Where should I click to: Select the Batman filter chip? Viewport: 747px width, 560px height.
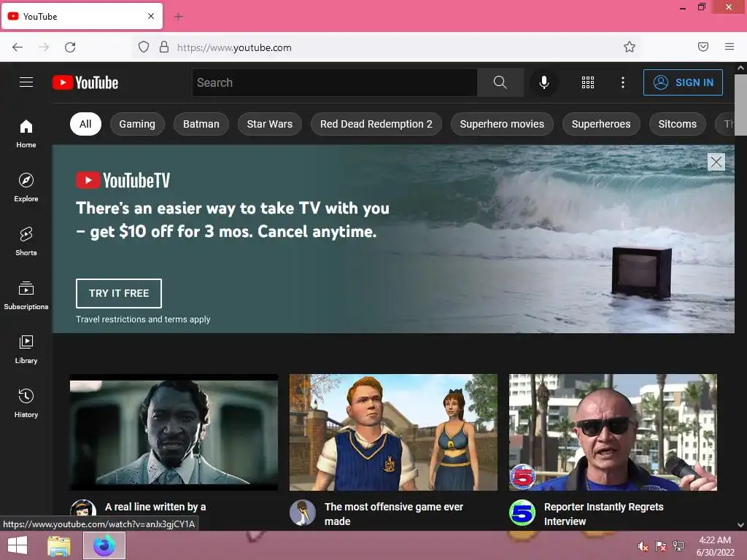(201, 124)
